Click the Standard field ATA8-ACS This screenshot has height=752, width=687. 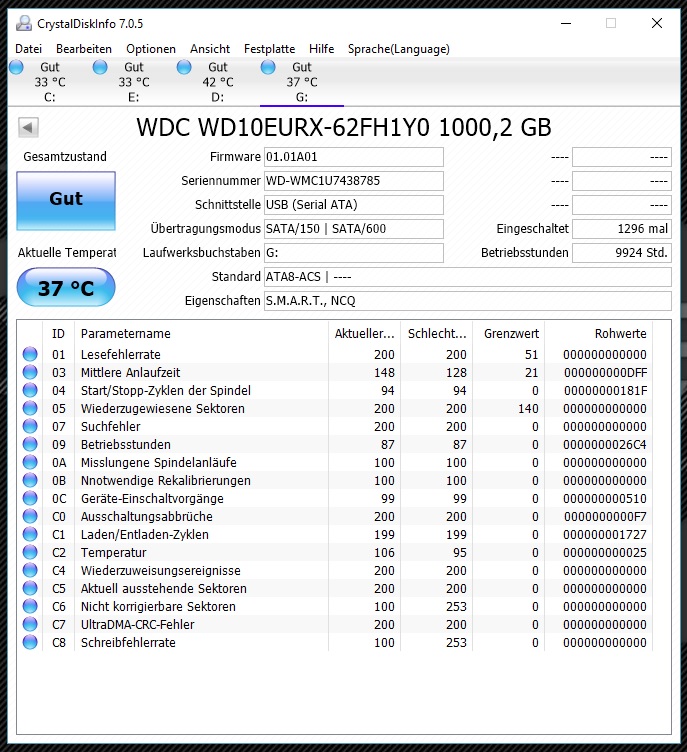tap(468, 277)
